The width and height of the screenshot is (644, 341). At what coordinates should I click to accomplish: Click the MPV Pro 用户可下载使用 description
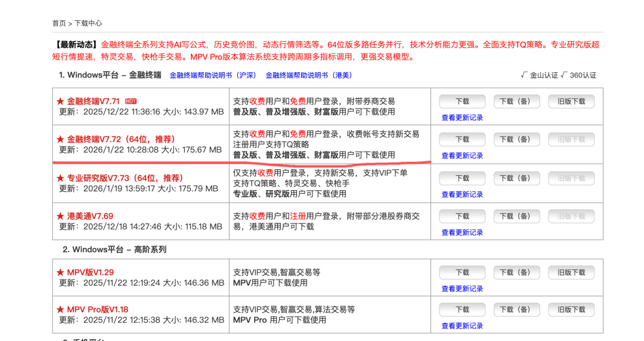pos(279,320)
